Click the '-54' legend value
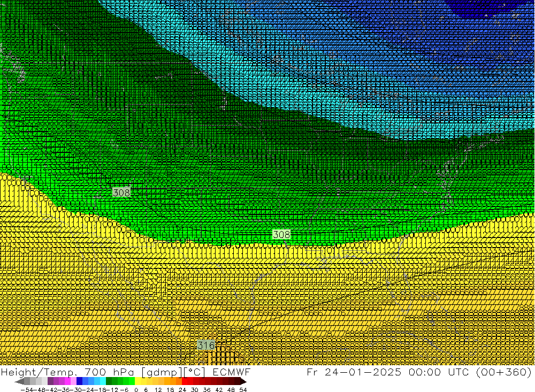535x392 pixels. tap(27, 390)
